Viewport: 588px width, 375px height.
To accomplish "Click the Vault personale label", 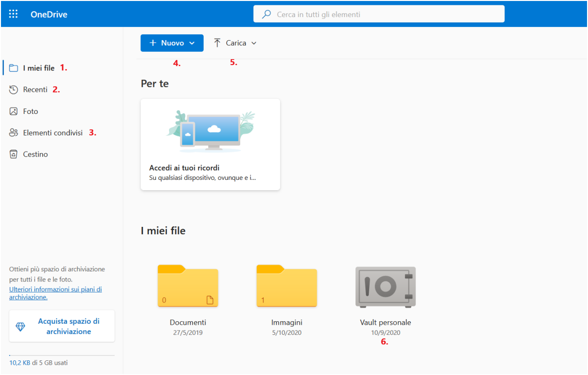I will tap(385, 322).
